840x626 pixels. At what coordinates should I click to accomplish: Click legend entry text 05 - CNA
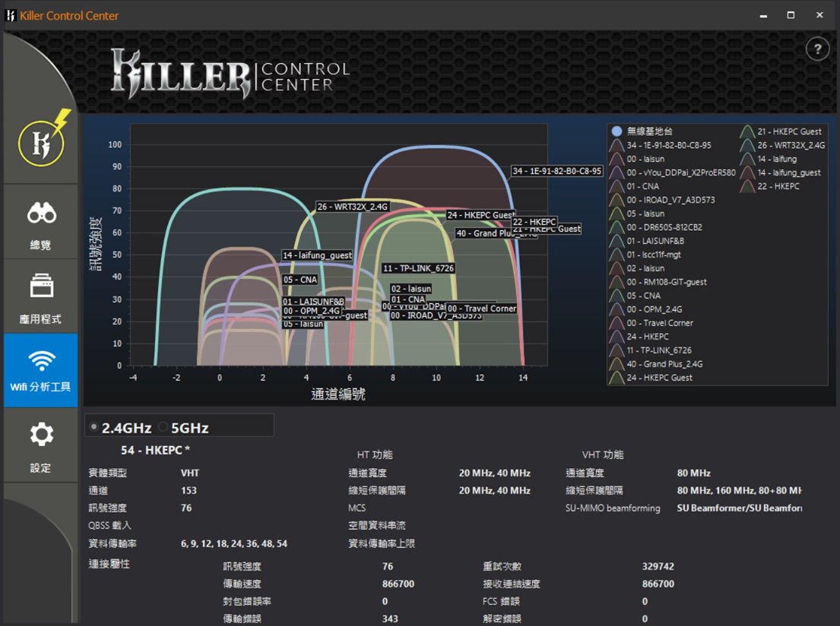[643, 296]
